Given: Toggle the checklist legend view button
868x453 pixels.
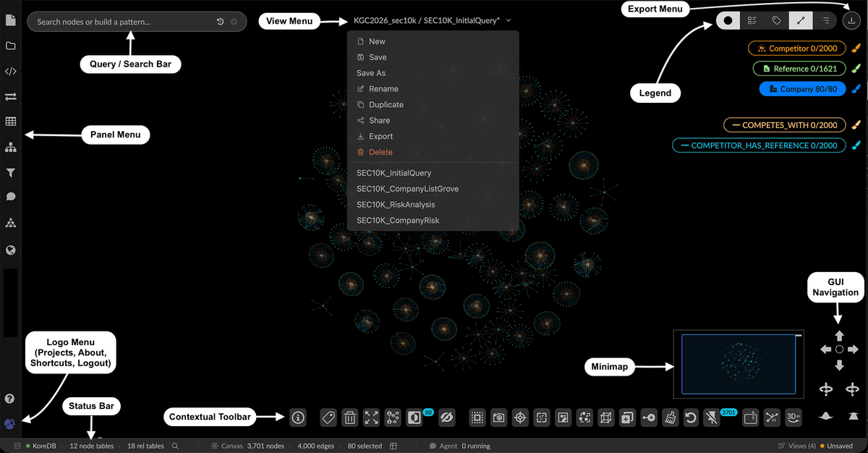Looking at the screenshot, I should 752,22.
